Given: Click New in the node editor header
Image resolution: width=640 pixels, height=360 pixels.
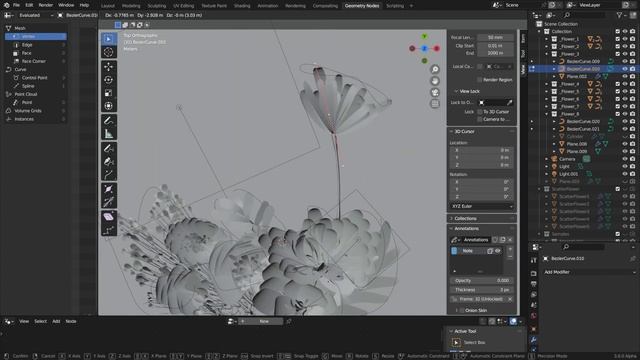Looking at the screenshot, I should (x=264, y=322).
